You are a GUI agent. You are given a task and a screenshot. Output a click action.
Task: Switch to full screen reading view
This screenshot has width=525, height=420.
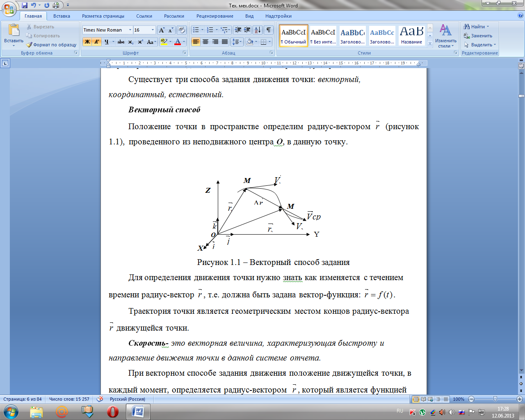click(423, 399)
